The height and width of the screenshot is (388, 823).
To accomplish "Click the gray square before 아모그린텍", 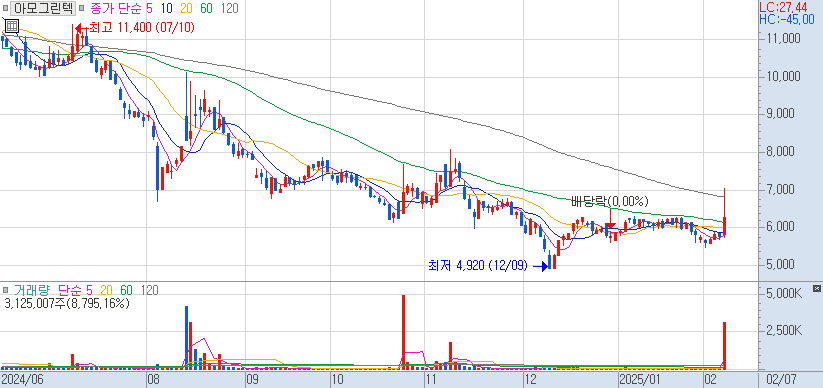I will [x=6, y=8].
